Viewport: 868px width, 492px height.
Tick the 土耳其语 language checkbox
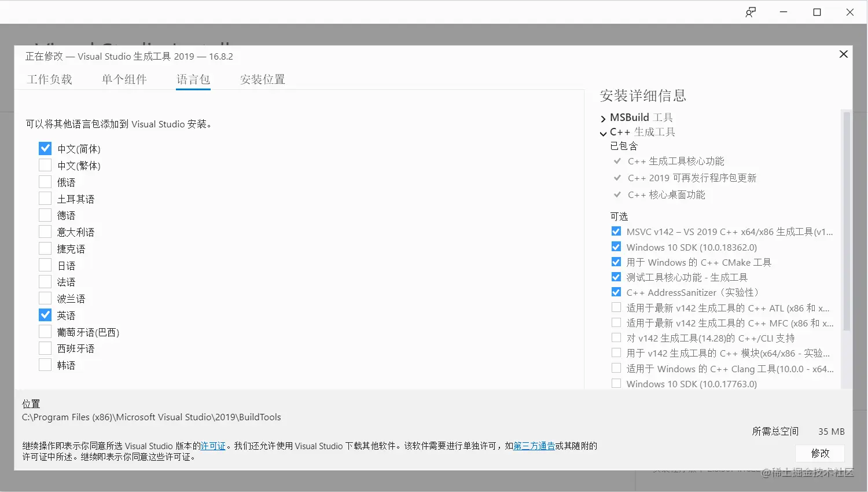(45, 199)
